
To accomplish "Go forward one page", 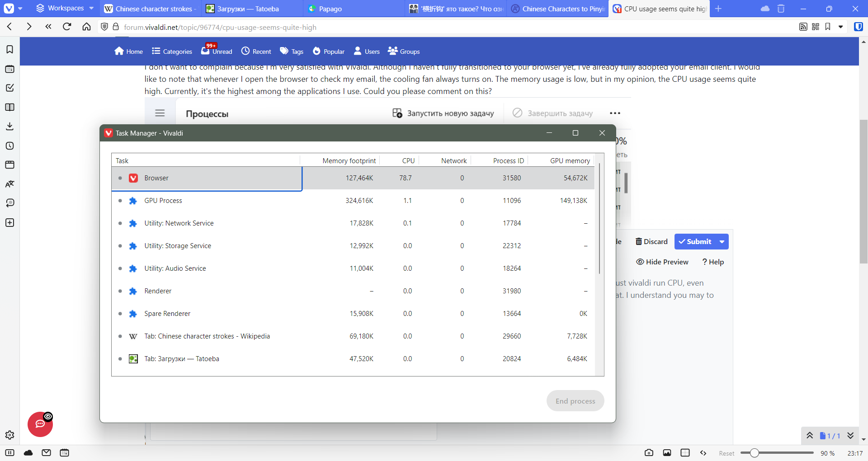I will pyautogui.click(x=29, y=27).
